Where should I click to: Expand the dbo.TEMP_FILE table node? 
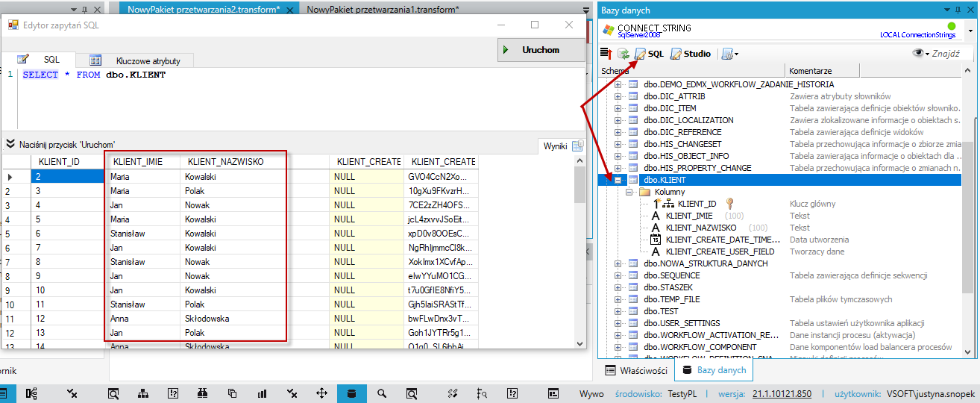[x=618, y=299]
